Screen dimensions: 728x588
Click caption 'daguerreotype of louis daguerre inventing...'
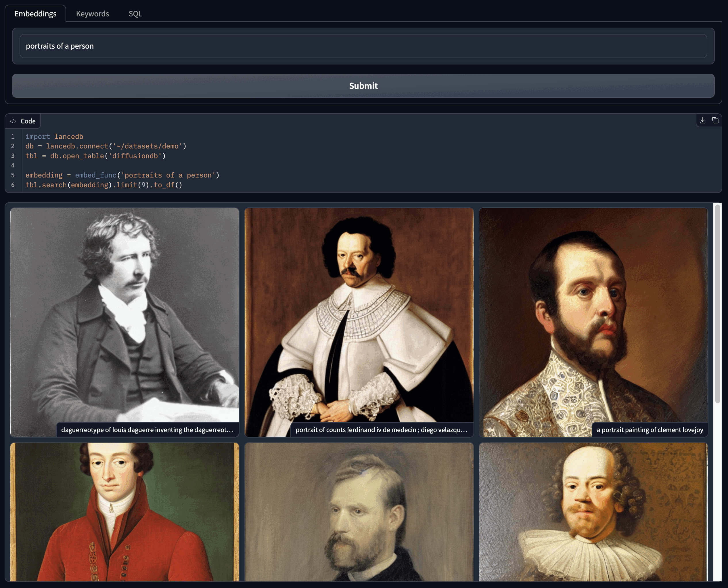(x=147, y=429)
